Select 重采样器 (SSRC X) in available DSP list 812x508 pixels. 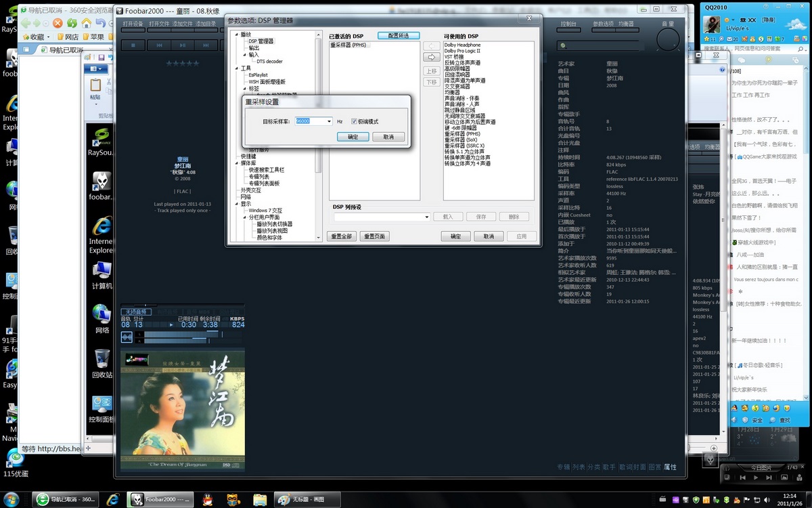click(x=464, y=146)
